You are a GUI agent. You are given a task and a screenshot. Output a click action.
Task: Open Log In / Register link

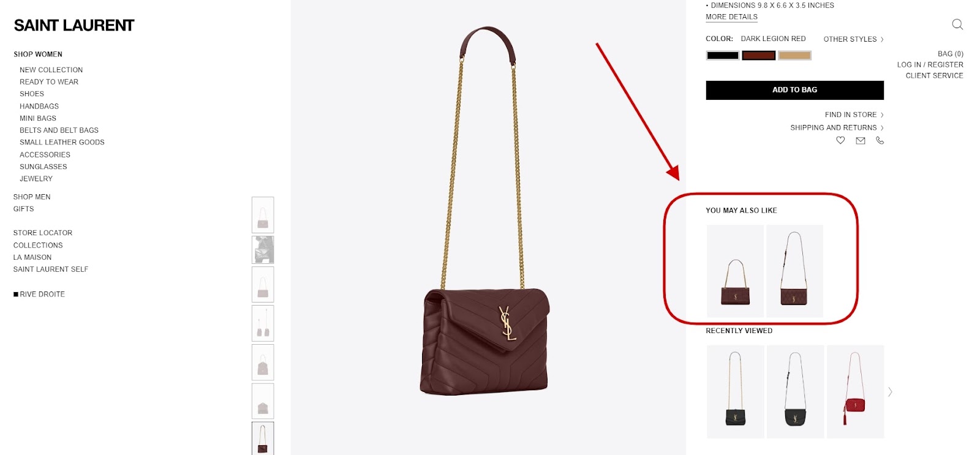(930, 64)
